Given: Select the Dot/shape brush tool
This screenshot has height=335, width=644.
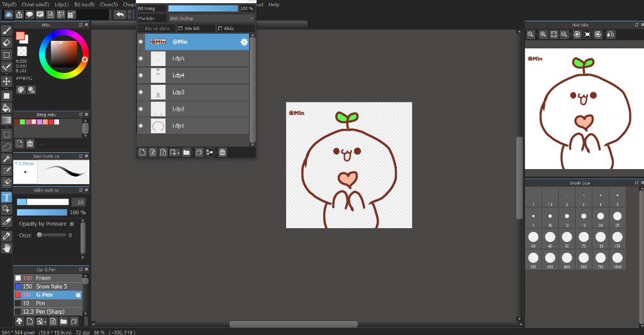Looking at the screenshot, I should tap(6, 67).
